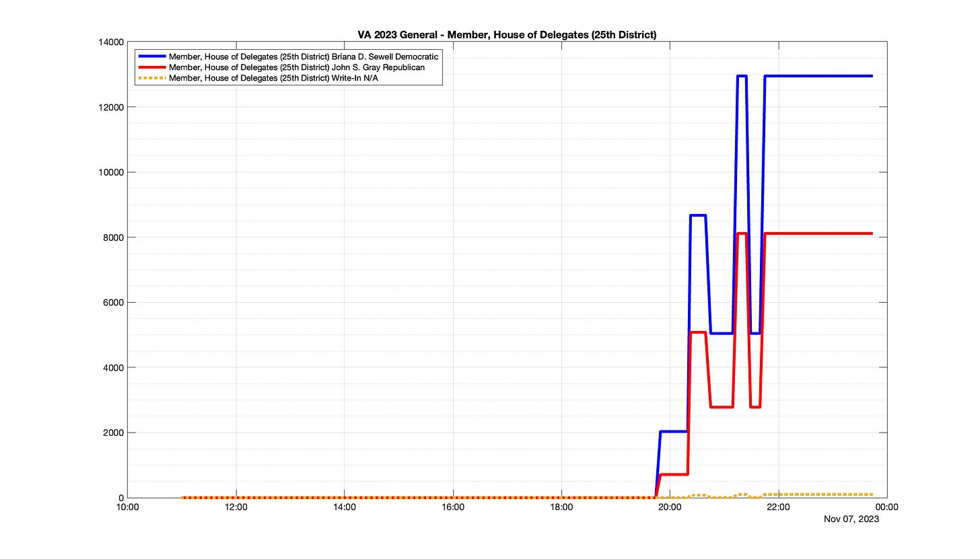
Task: Click the red line's final plateau near 8000
Action: click(x=818, y=233)
